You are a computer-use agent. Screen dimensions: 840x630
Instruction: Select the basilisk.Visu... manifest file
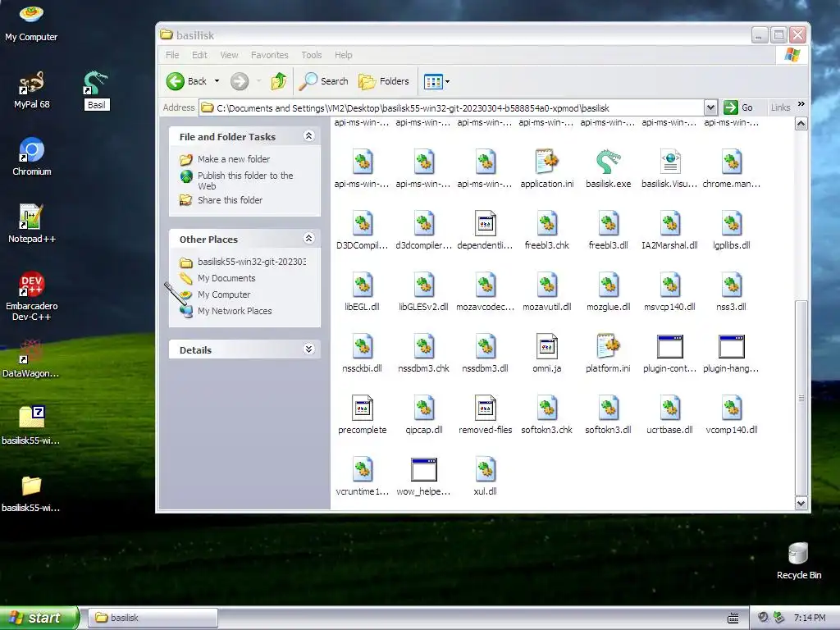coord(669,168)
